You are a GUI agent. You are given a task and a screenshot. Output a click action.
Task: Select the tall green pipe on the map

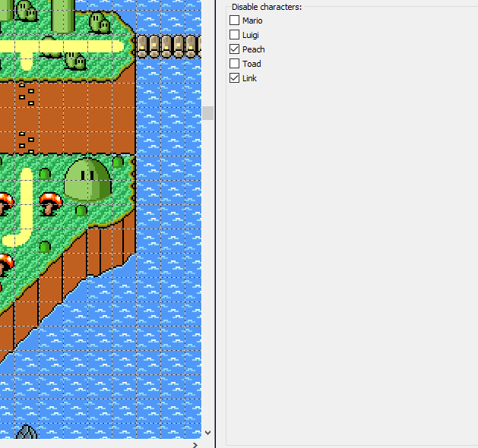[63, 16]
